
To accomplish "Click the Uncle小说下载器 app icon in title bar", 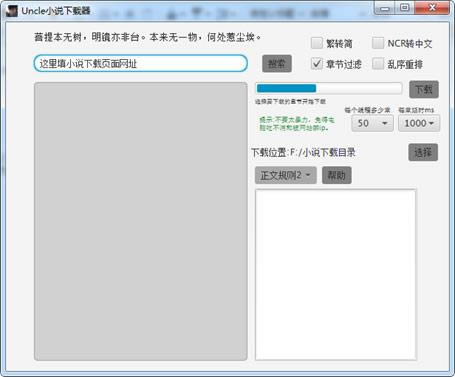I will pos(12,11).
